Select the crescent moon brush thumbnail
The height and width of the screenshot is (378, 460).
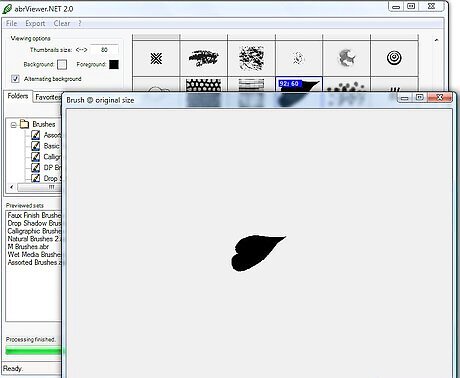click(x=347, y=58)
